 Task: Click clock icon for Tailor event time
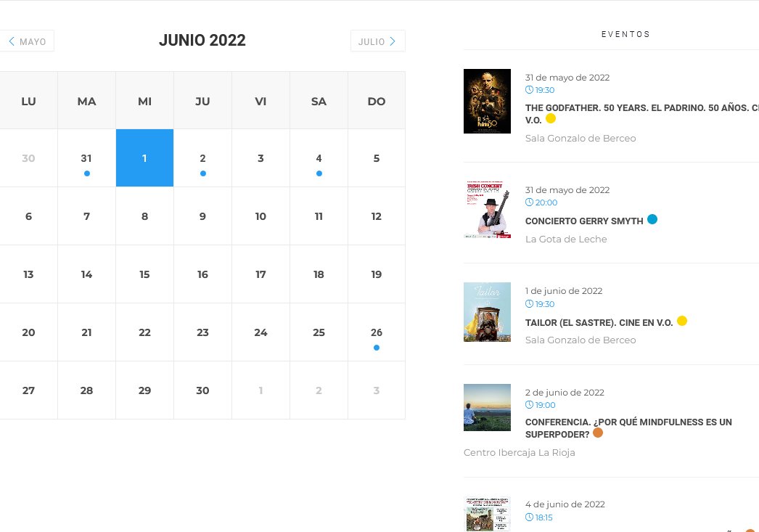click(x=529, y=304)
